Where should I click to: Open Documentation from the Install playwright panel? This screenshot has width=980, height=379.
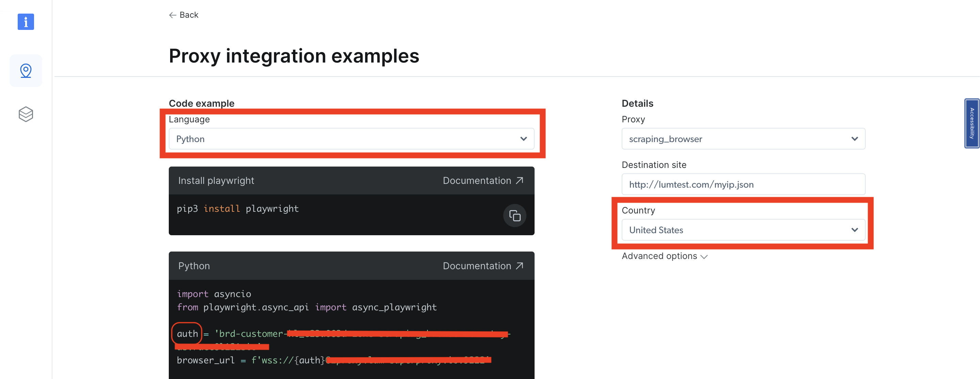pos(477,180)
